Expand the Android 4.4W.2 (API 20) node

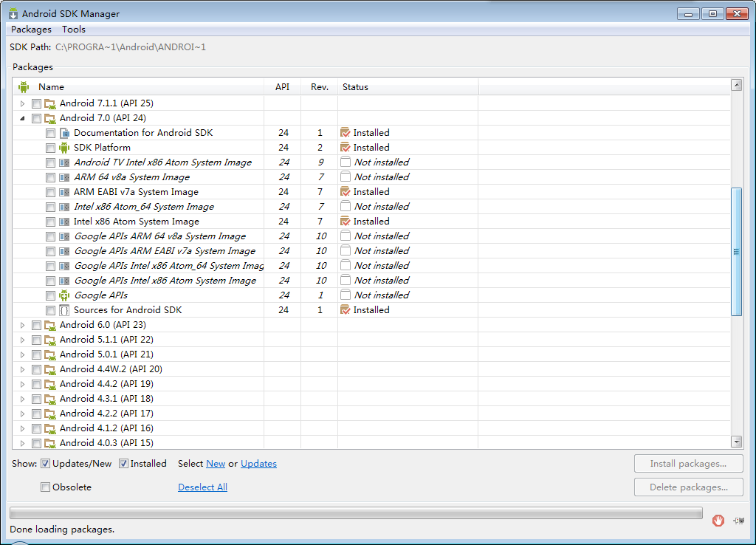(x=22, y=370)
